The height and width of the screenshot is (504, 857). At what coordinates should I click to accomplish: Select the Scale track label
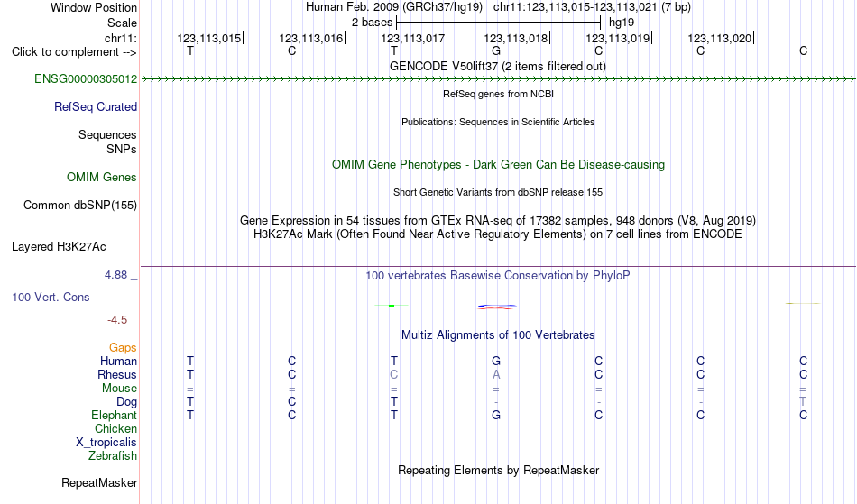click(122, 23)
